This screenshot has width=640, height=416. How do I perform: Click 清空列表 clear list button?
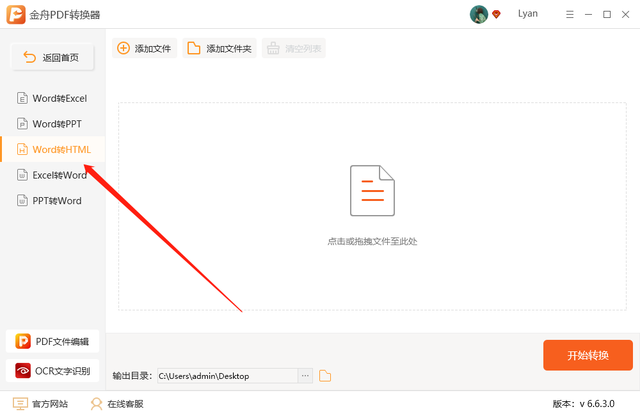pyautogui.click(x=294, y=48)
